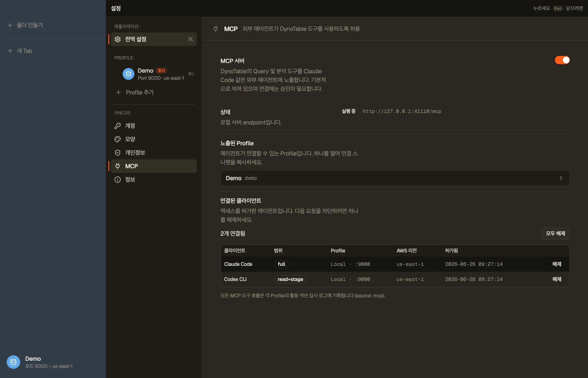Open the 계정 category
This screenshot has width=588, height=378.
point(154,126)
